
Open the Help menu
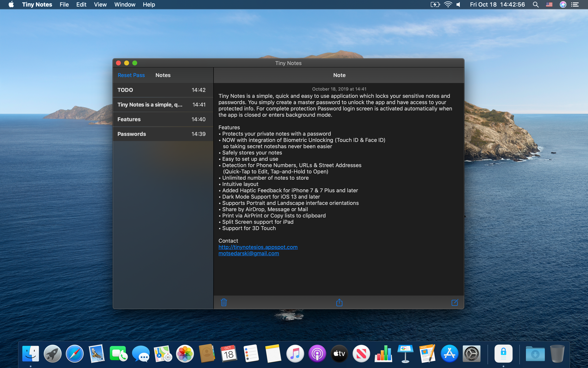click(x=149, y=5)
